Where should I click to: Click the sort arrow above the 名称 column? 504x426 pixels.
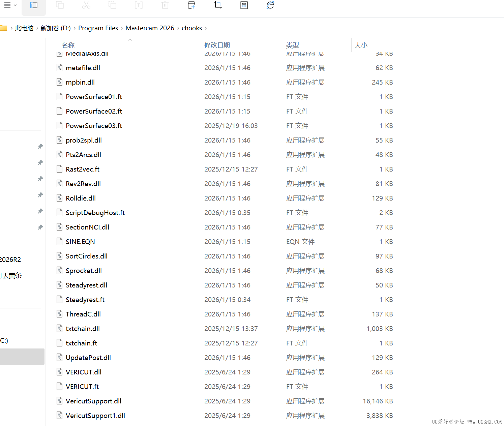coord(130,40)
